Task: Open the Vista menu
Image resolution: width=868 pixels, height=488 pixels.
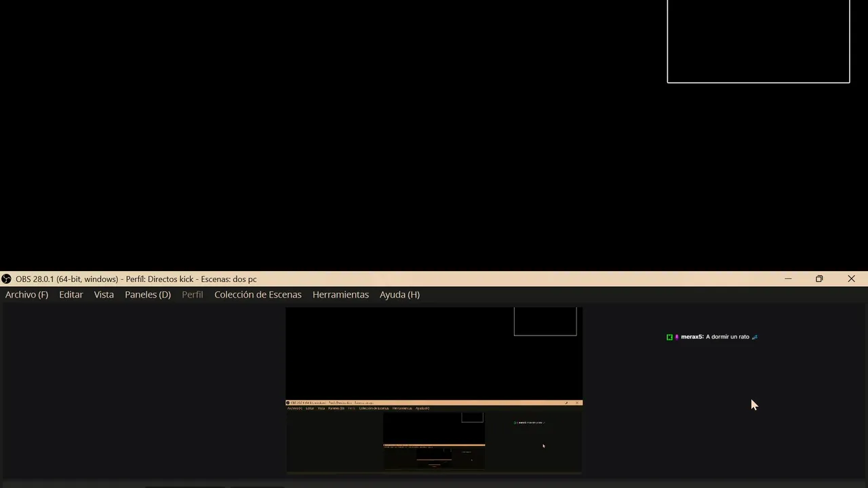Action: [x=104, y=295]
